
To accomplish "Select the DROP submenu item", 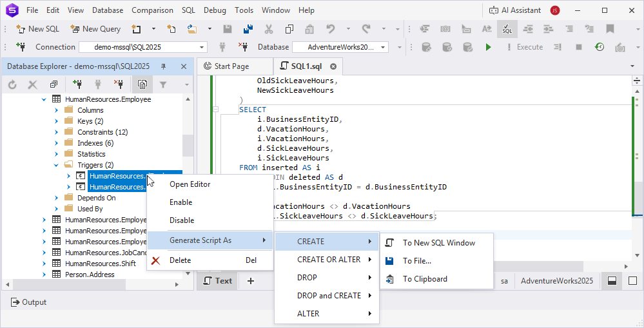I will pyautogui.click(x=327, y=278).
